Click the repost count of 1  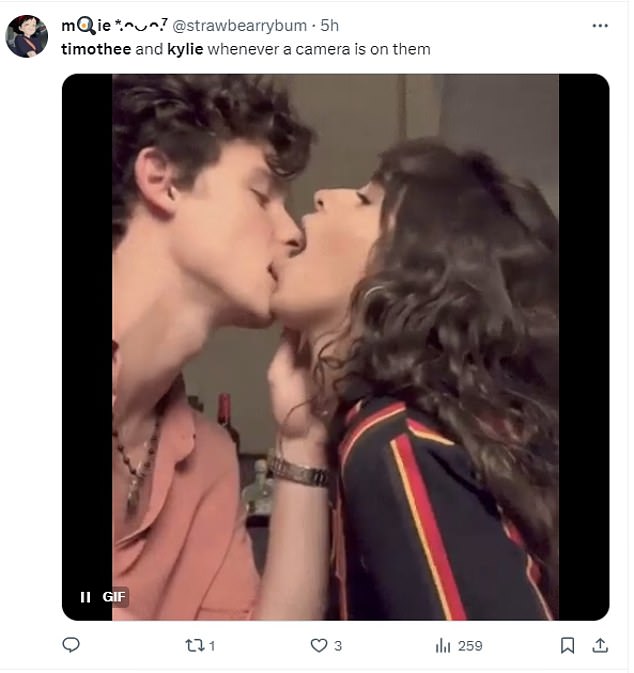point(211,646)
